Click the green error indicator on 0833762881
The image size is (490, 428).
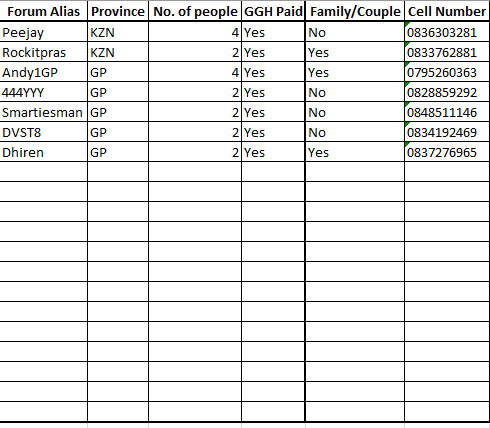(407, 44)
